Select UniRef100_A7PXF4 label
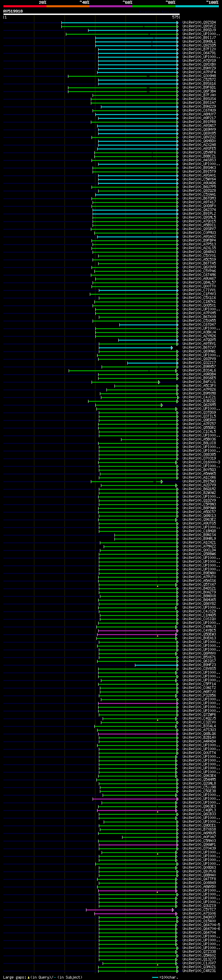This screenshot has width=222, height=980. 199,72
